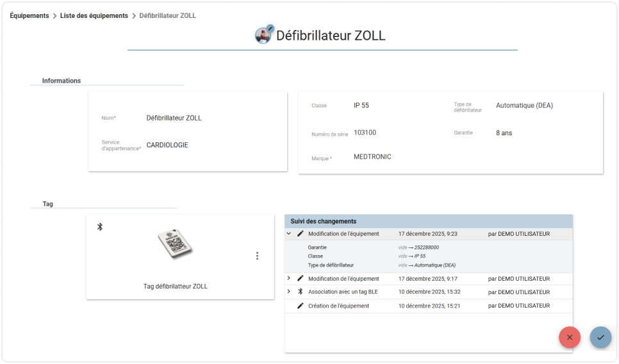Image resolution: width=619 pixels, height=364 pixels.
Task: Click the Numéro de série field 103100
Action: [x=365, y=133]
